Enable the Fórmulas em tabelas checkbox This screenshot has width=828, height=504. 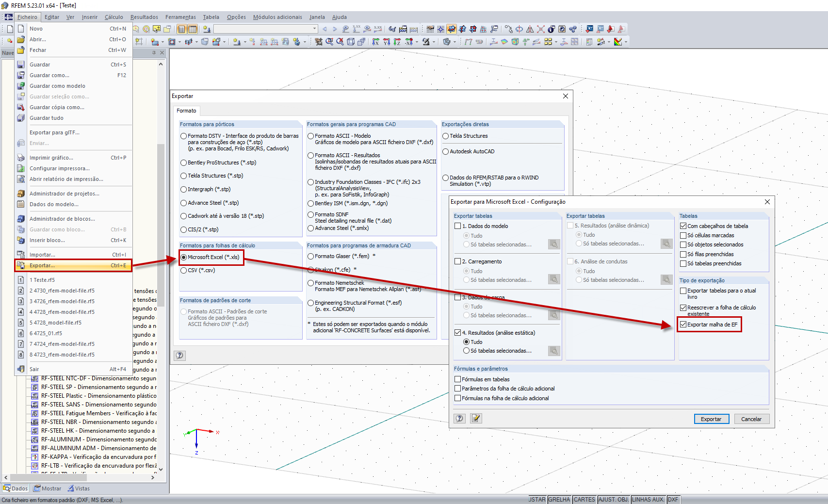coord(458,379)
